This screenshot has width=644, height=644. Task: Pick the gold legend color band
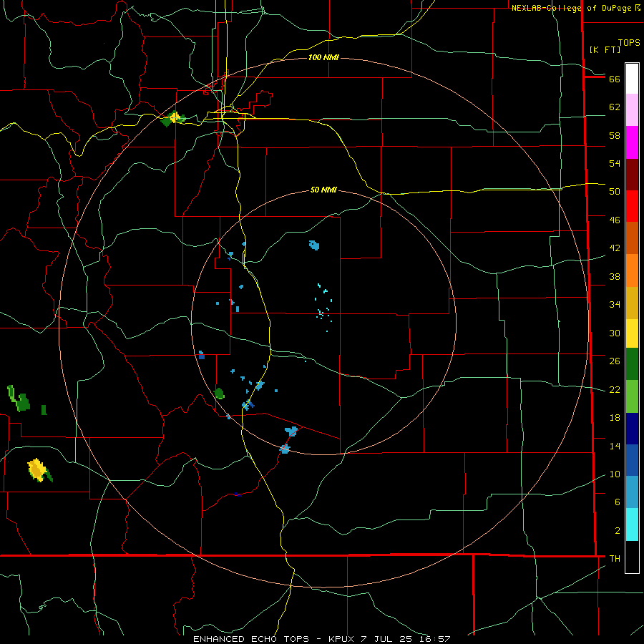[632, 303]
